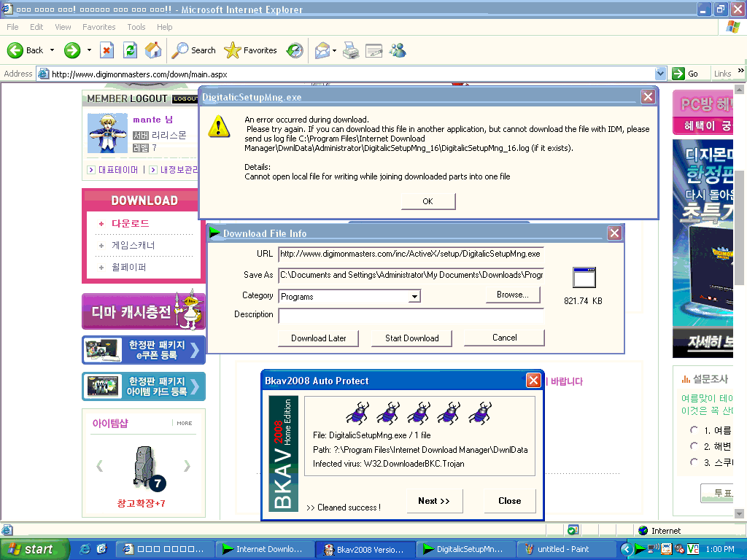
Task: Open Mail button dropdown arrow
Action: [x=334, y=50]
